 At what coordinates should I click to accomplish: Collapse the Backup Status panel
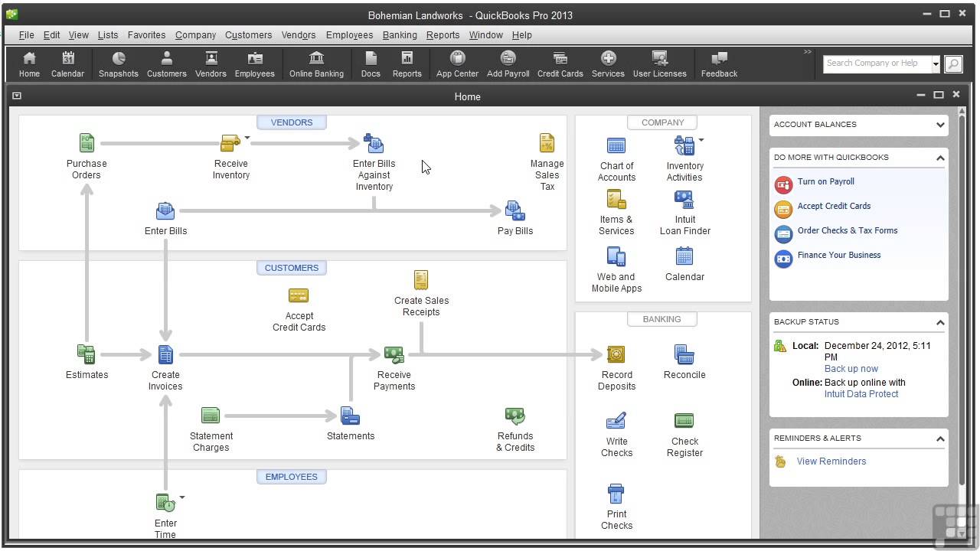[940, 322]
